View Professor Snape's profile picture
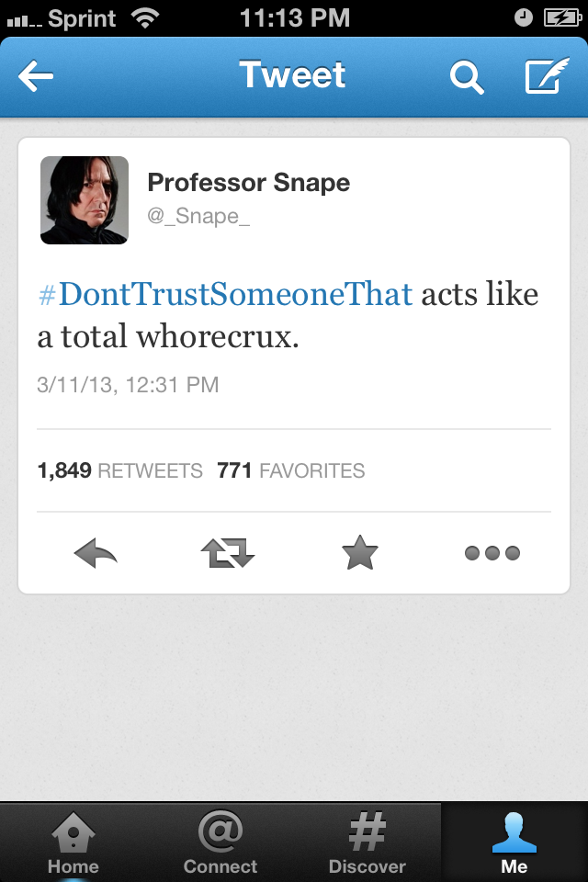Viewport: 588px width, 882px height. click(x=85, y=200)
